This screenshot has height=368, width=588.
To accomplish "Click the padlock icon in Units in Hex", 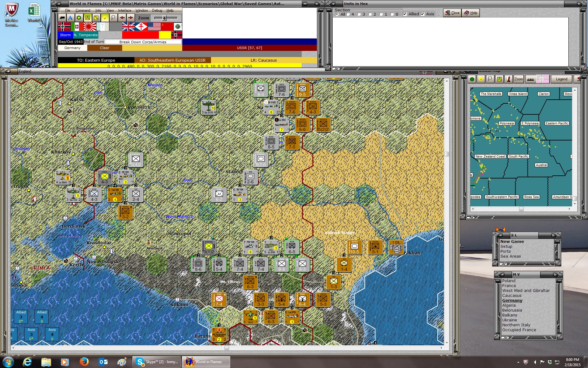I will [x=439, y=14].
